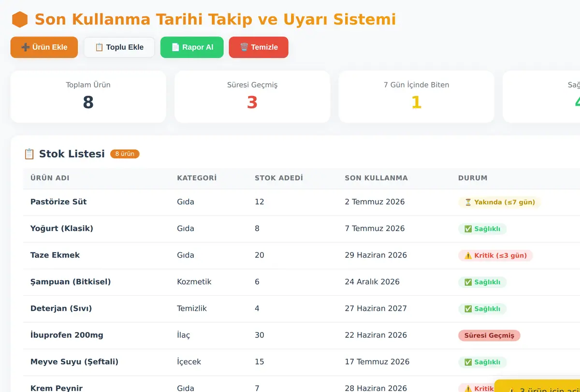Click the DURUM column header
The height and width of the screenshot is (392, 580).
coord(473,178)
